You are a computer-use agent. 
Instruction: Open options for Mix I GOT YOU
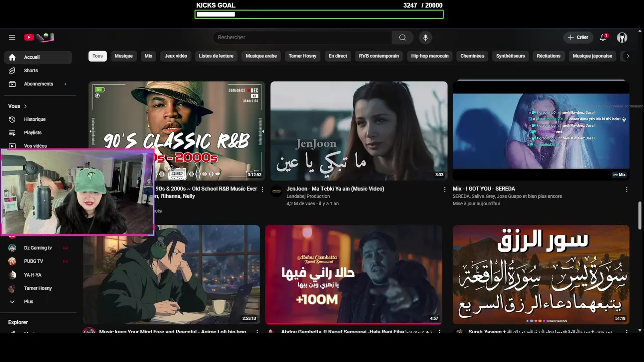tap(626, 189)
